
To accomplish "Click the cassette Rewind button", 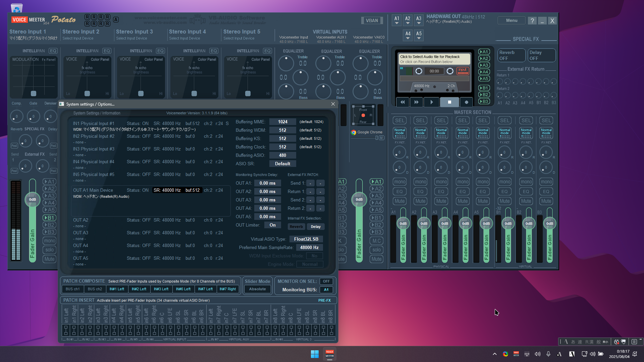I will (402, 102).
